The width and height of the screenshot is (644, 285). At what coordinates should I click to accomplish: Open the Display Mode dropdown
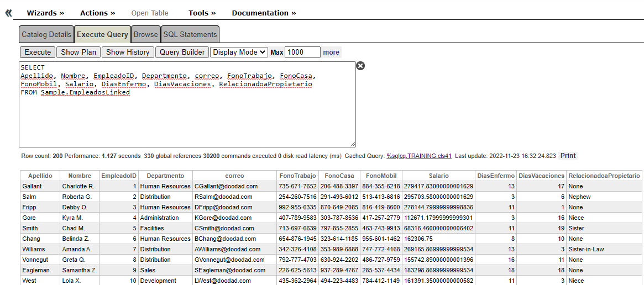(239, 52)
